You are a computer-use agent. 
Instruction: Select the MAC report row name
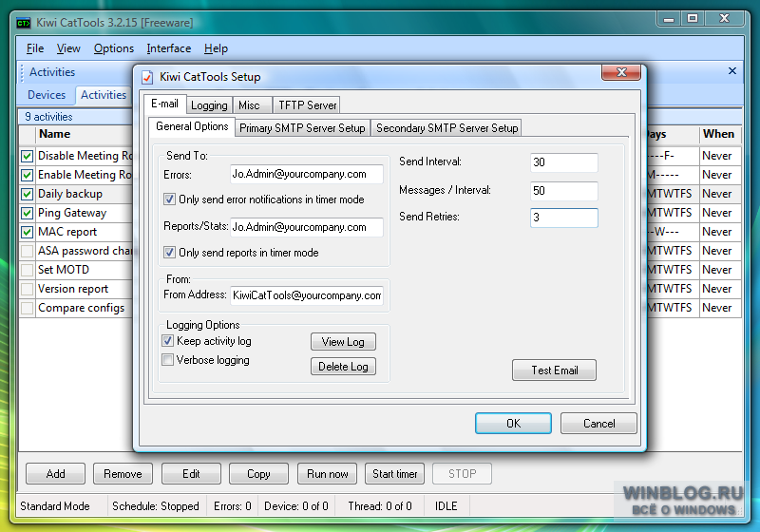(x=67, y=232)
